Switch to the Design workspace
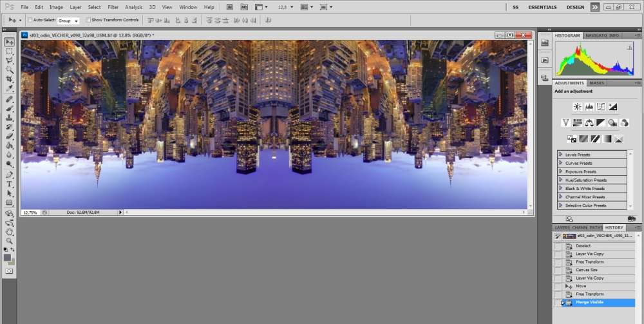Image resolution: width=644 pixels, height=324 pixels. click(x=575, y=7)
